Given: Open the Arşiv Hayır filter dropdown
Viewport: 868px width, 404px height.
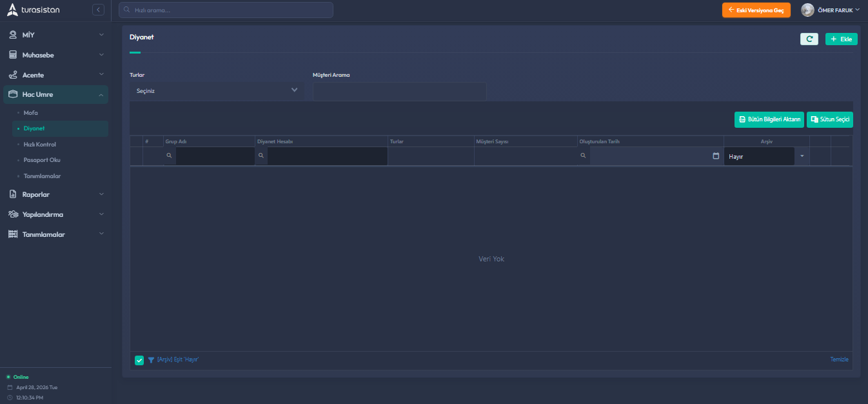Looking at the screenshot, I should [x=802, y=156].
